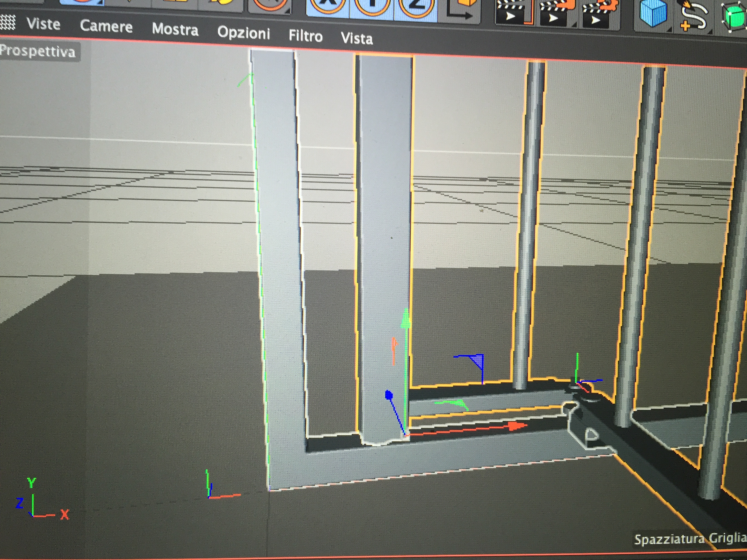This screenshot has height=560, width=747.
Task: Click the viewport grip icon left of Viste
Action: point(7,22)
